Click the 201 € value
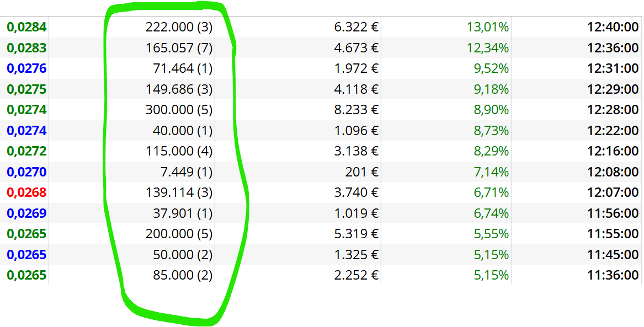644x327 pixels. click(x=362, y=172)
